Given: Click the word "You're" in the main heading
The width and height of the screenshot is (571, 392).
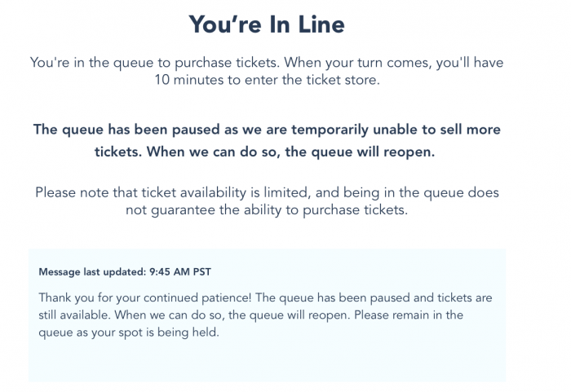Looking at the screenshot, I should pos(225,24).
